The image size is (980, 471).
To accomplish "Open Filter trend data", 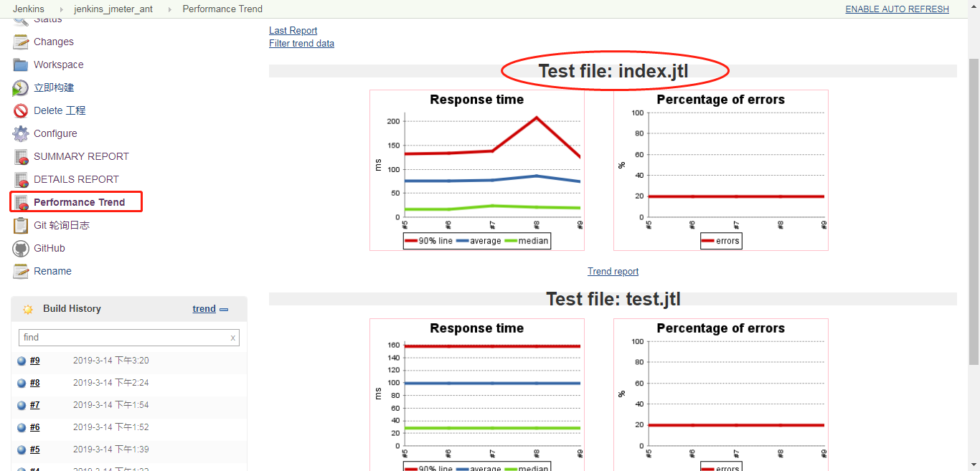I will [x=301, y=43].
